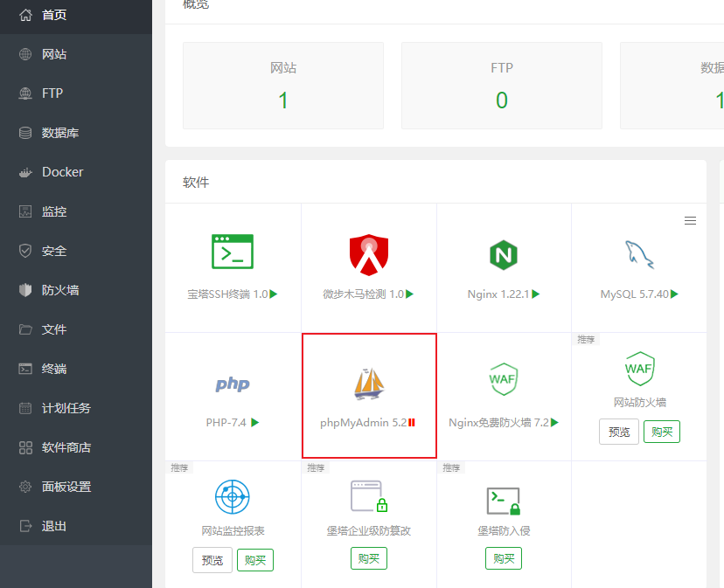Toggle run state arrow for 微步木马检测 1.0
This screenshot has width=724, height=588.
pos(409,294)
